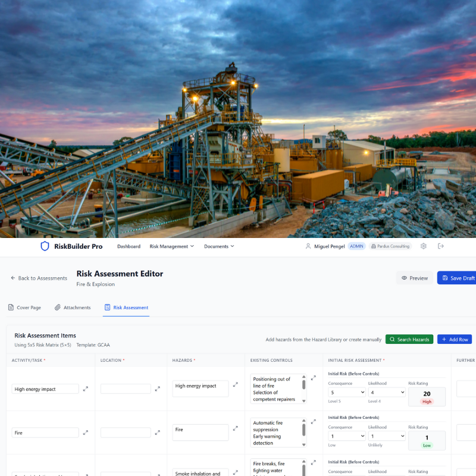Expand the Smoke inhalation hazards field
The width and height of the screenshot is (476, 476).
click(235, 472)
